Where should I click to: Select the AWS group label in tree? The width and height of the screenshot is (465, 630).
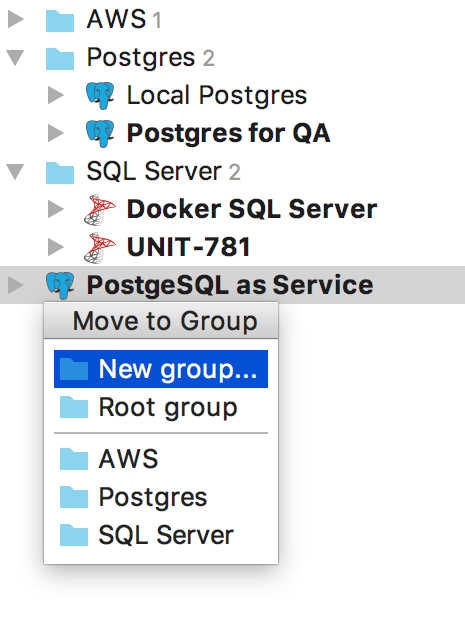[117, 19]
